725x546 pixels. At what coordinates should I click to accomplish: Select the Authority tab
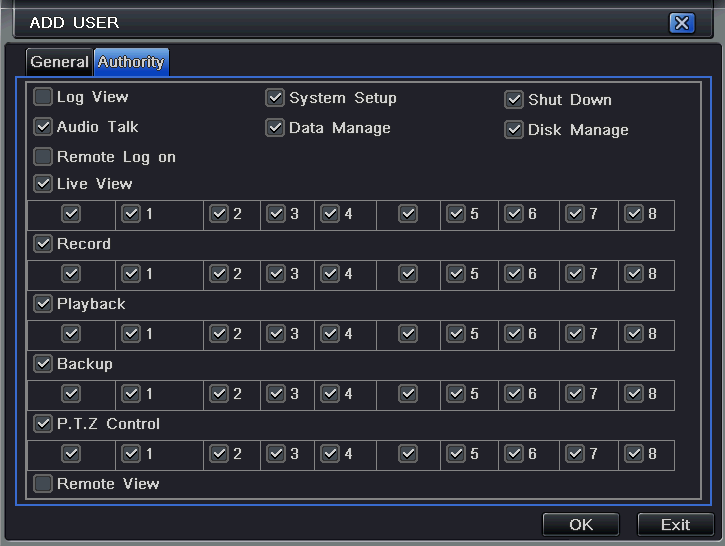point(131,61)
